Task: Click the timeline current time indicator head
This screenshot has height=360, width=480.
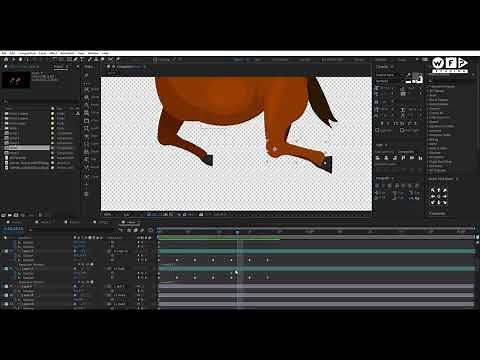Action: click(237, 231)
